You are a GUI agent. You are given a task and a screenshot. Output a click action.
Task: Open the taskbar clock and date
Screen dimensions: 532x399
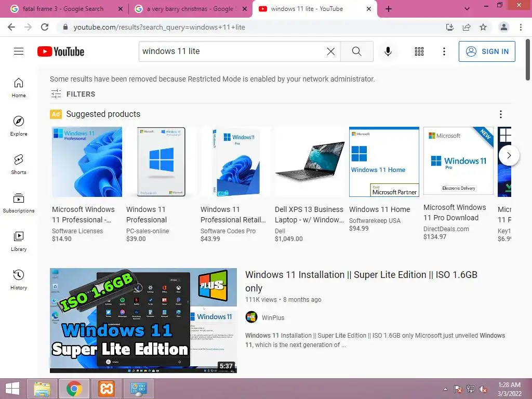(509, 389)
